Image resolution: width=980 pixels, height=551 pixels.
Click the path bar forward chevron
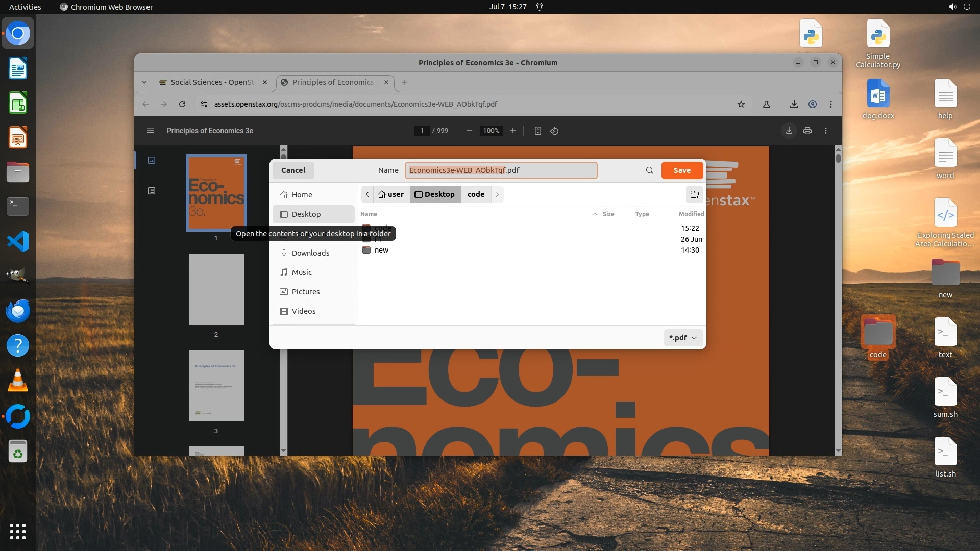pyautogui.click(x=497, y=194)
